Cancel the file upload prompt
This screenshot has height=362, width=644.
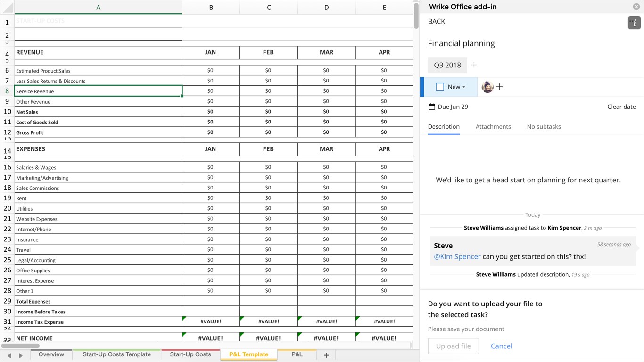click(x=501, y=346)
